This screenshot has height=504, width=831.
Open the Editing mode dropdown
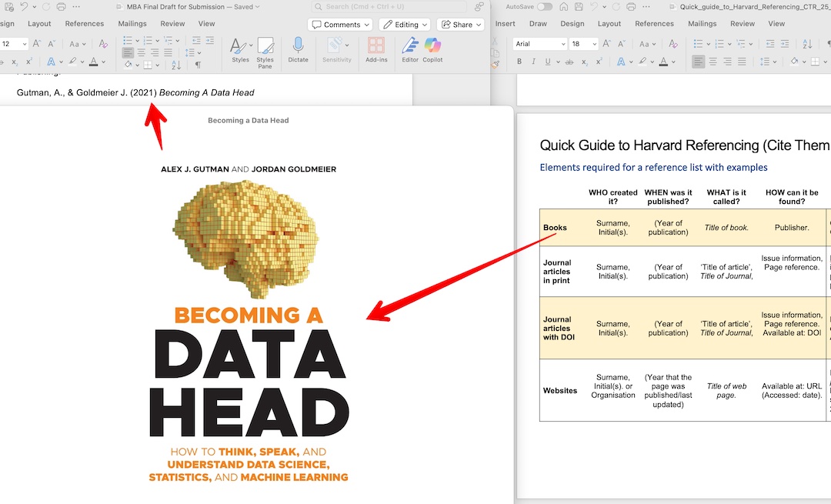(405, 24)
